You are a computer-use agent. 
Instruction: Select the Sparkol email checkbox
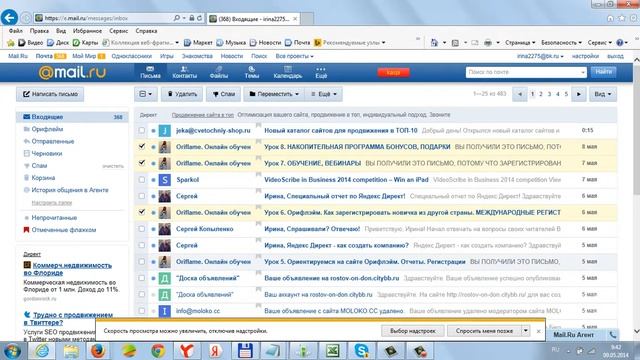coord(142,180)
